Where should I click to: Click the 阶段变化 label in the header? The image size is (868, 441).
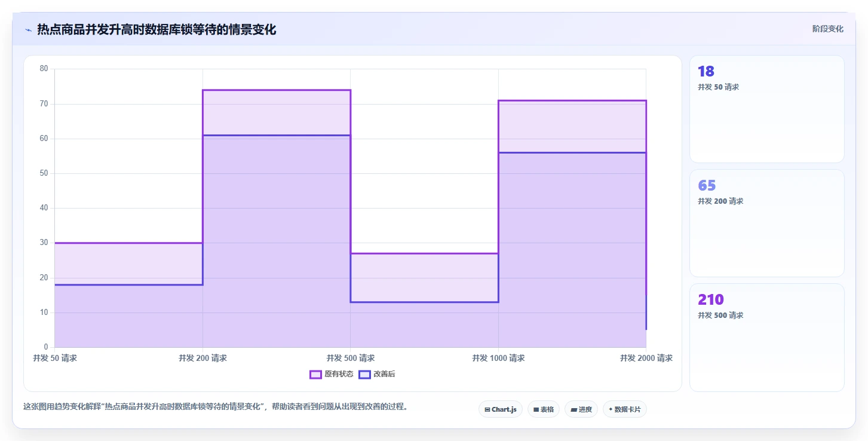pyautogui.click(x=828, y=29)
